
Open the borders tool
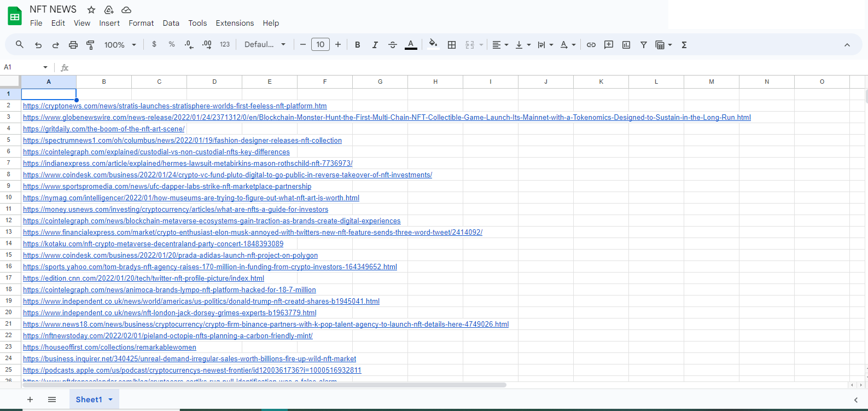[452, 45]
